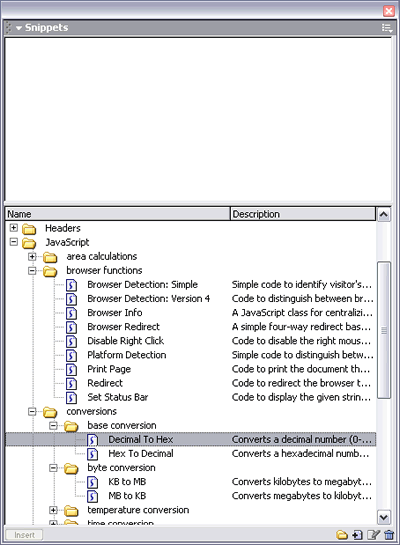Click the Remove trash can icon
This screenshot has height=545, width=400.
389,535
